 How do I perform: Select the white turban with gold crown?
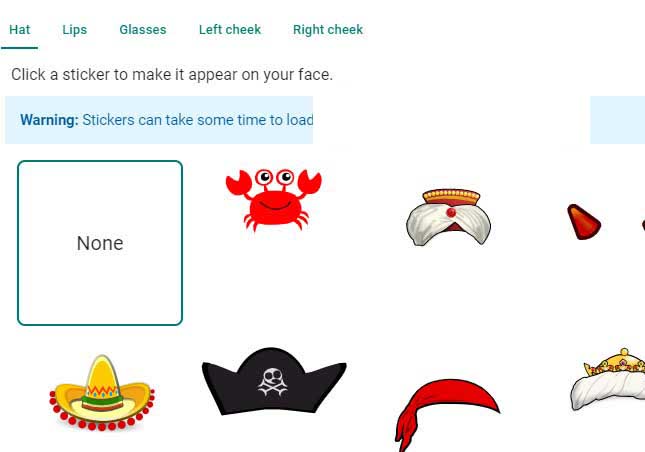(608, 380)
